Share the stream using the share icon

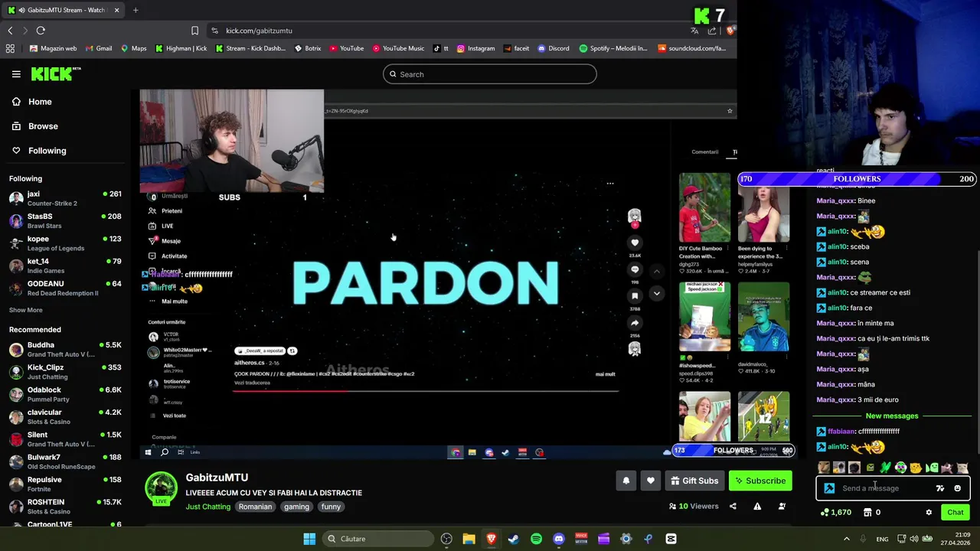733,506
